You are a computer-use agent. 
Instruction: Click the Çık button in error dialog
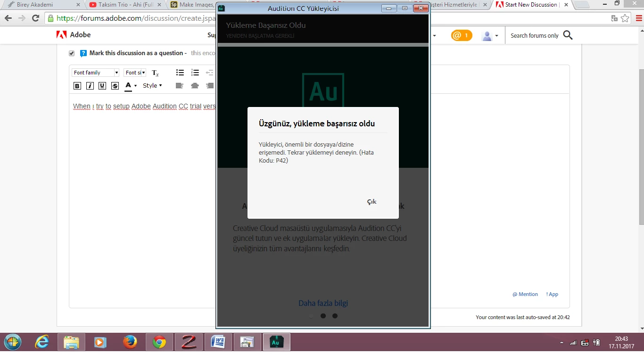pos(372,202)
